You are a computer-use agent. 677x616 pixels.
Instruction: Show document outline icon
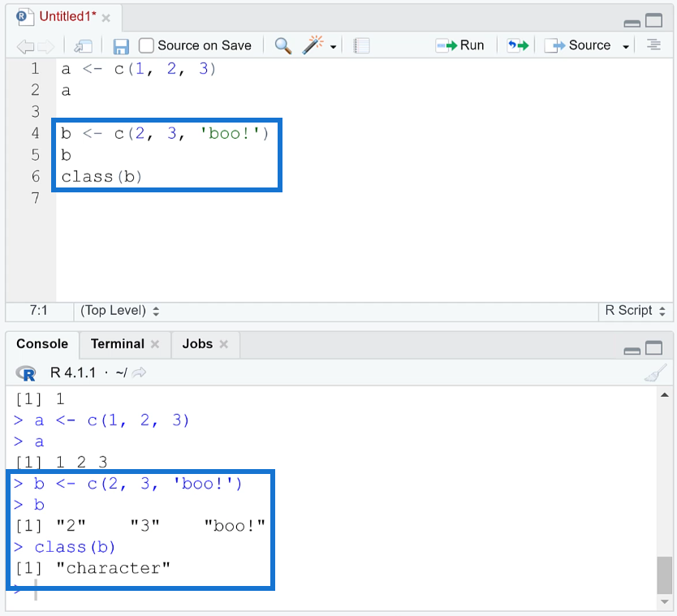point(653,45)
